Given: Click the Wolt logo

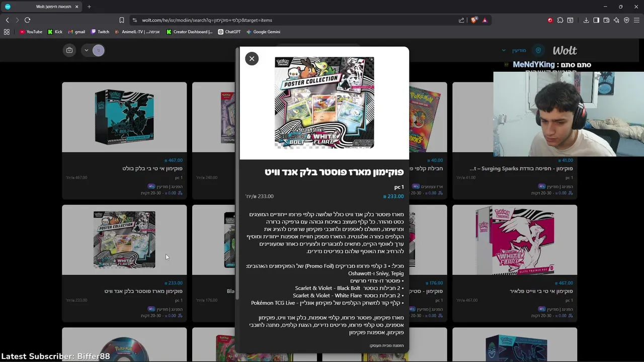Looking at the screenshot, I should (x=565, y=50).
